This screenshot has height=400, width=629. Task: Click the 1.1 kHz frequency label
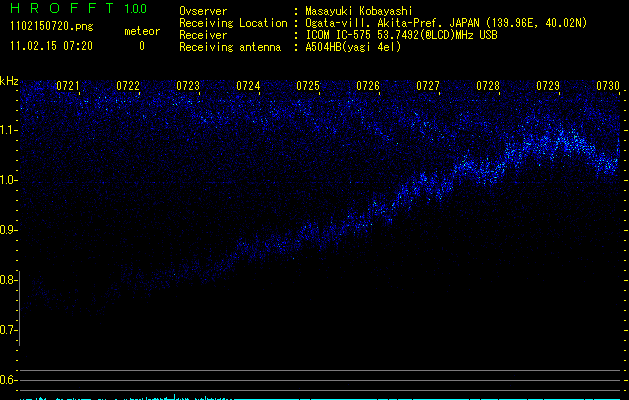[7, 130]
